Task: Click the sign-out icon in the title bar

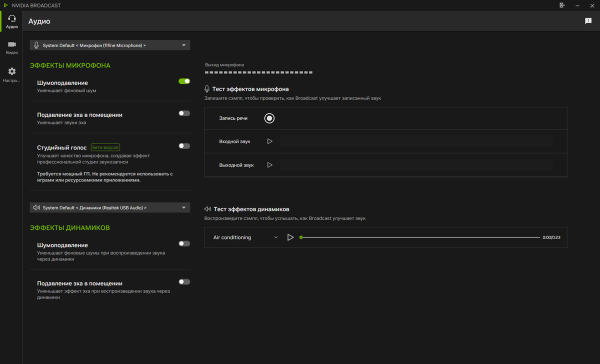Action: [x=562, y=5]
